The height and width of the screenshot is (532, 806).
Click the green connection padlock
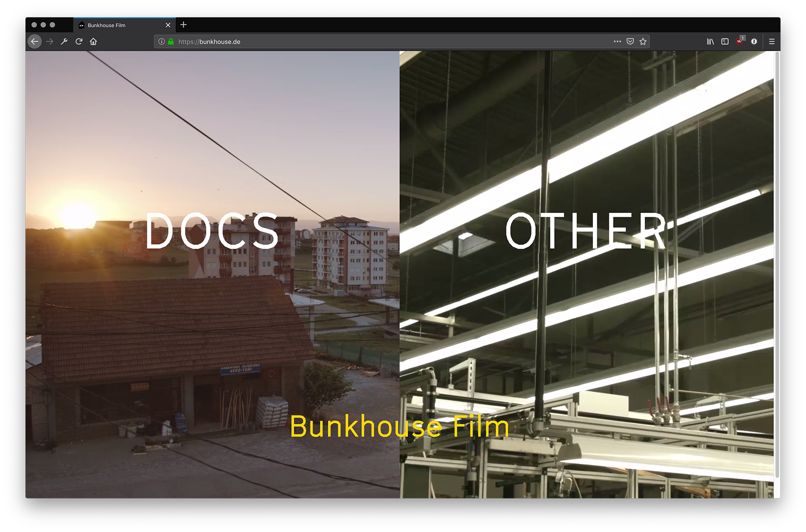(x=171, y=42)
